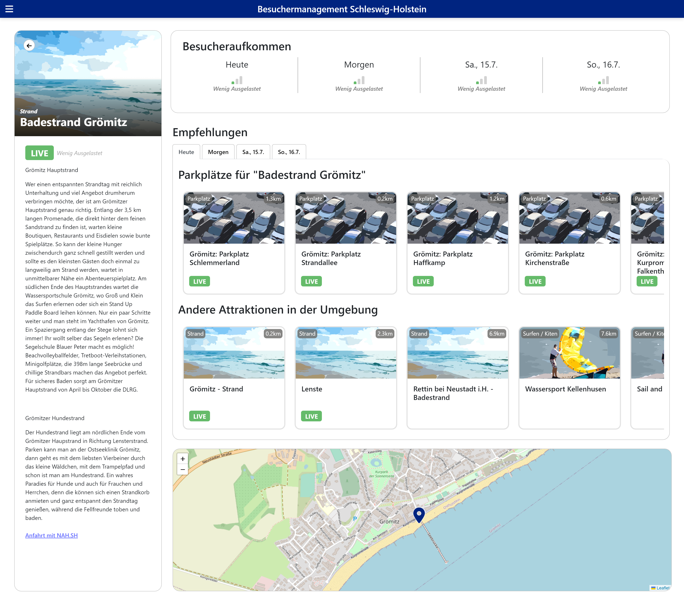The height and width of the screenshot is (616, 684).
Task: Switch to the Sa., 15.7. tab
Action: tap(253, 152)
